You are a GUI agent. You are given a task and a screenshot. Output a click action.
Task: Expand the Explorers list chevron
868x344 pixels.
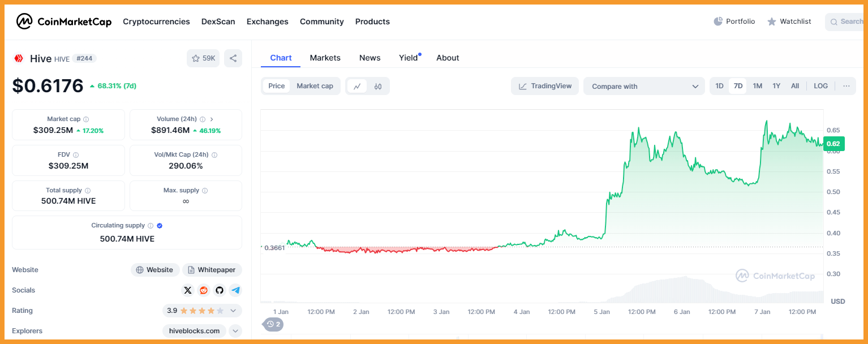click(235, 331)
